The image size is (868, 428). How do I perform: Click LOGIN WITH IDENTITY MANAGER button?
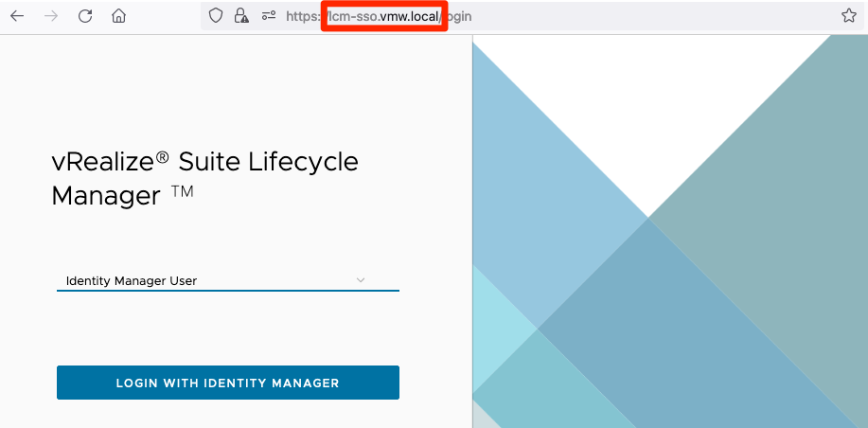[x=227, y=383]
